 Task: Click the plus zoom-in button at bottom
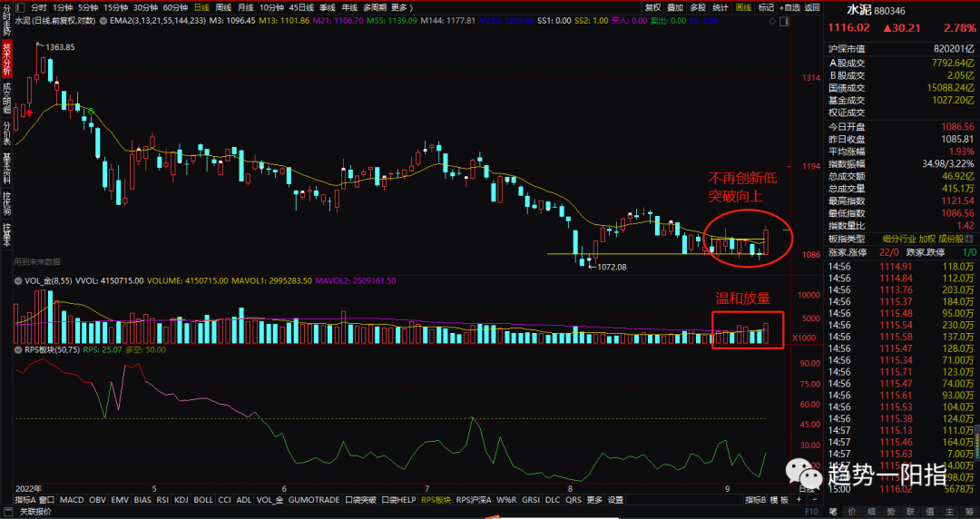tap(799, 500)
